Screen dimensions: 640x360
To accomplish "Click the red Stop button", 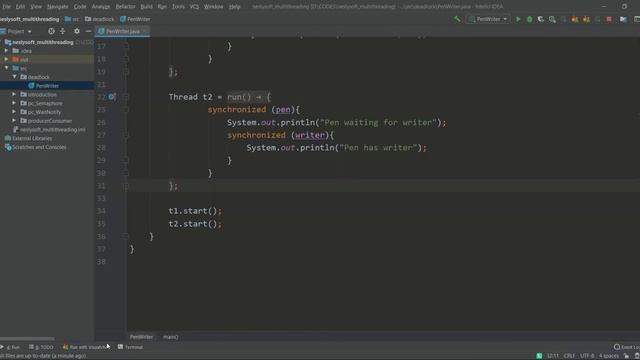I will pos(609,19).
